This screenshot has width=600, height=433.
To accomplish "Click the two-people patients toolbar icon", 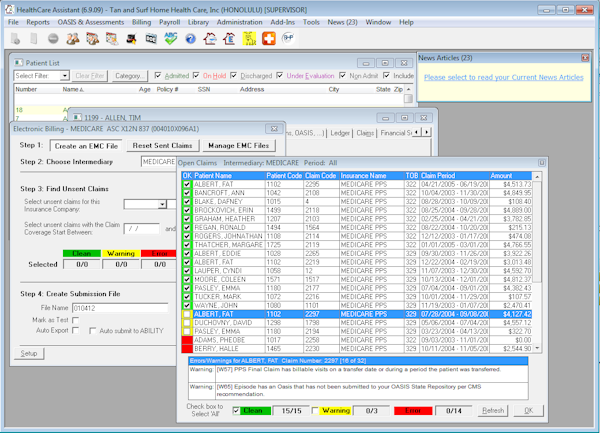I will click(x=73, y=39).
